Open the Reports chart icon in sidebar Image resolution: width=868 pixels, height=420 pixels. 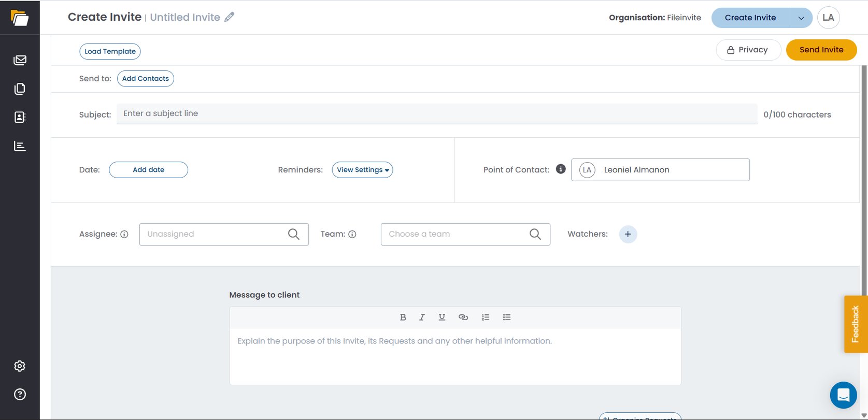[x=20, y=146]
